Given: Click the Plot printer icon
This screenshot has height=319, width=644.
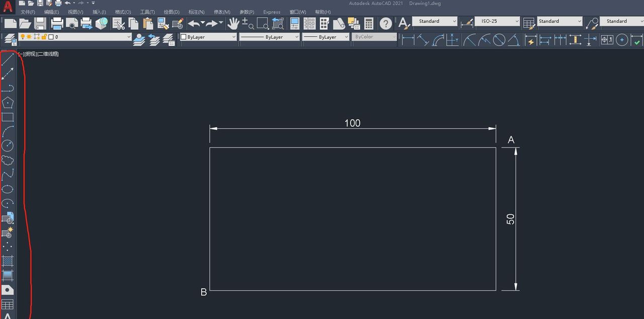Looking at the screenshot, I should point(57,23).
